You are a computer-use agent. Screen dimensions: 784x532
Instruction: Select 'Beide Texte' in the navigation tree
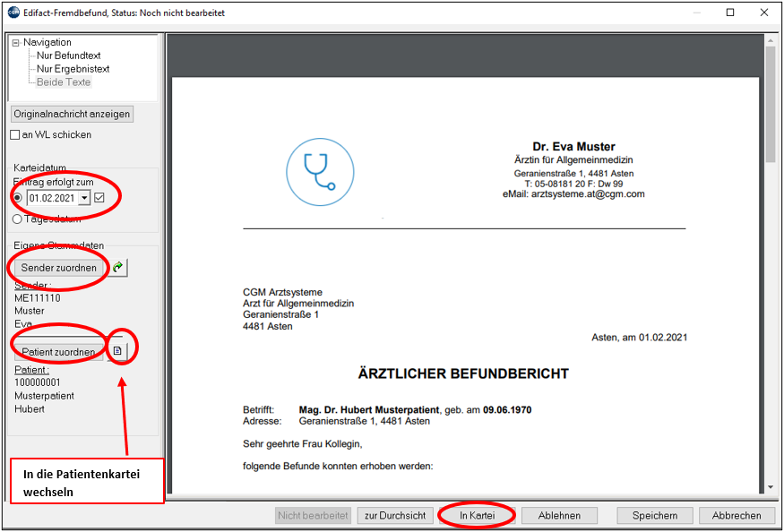64,82
